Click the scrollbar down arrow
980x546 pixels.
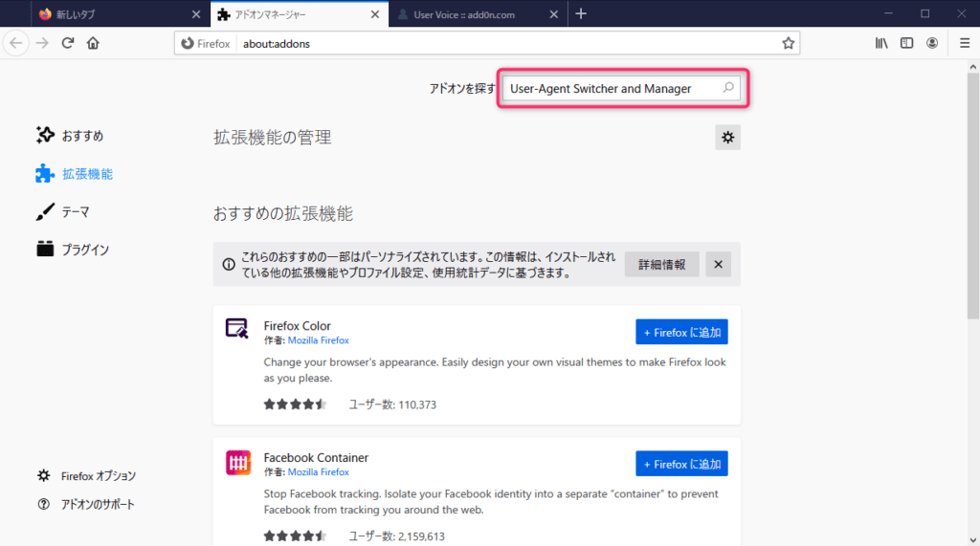[973, 539]
